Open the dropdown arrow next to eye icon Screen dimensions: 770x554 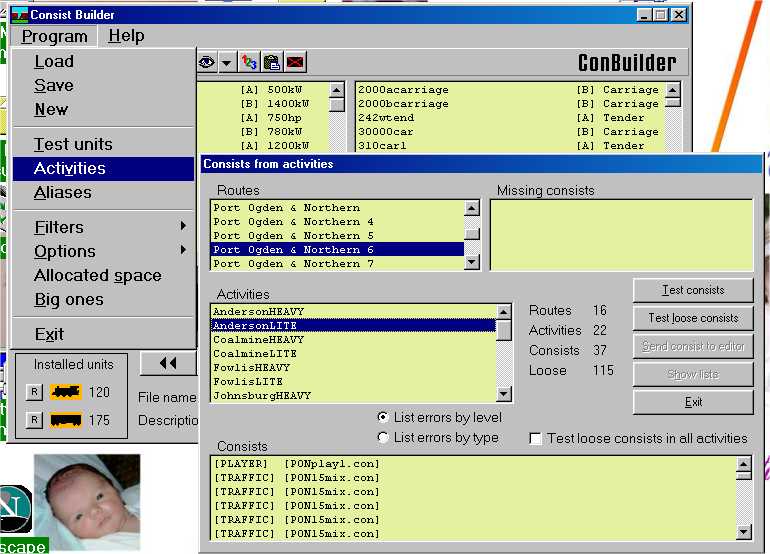(226, 62)
